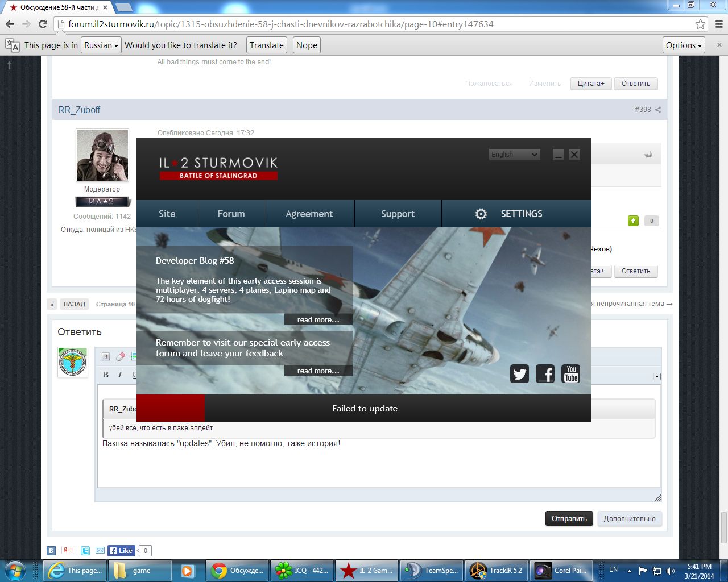The height and width of the screenshot is (582, 728).
Task: Click Nope to decline translation
Action: (x=307, y=45)
